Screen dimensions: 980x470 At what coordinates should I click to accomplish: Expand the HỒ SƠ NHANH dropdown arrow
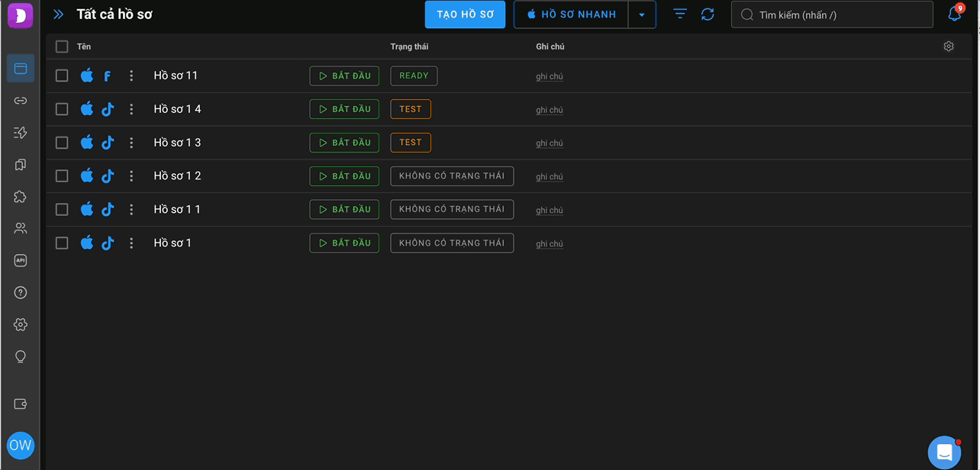coord(642,14)
